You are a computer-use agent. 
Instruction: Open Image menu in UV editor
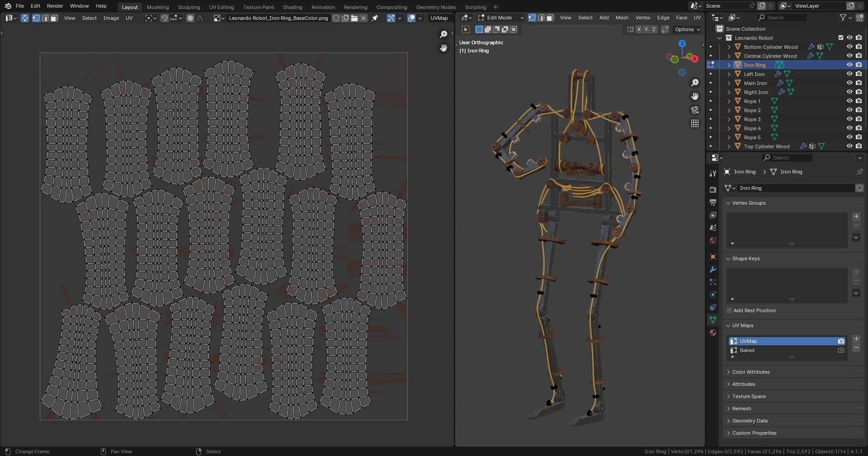[x=111, y=18]
